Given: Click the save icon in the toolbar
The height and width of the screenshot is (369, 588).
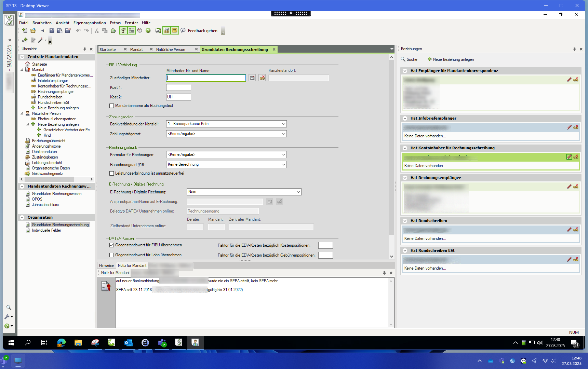Looking at the screenshot, I should (x=52, y=31).
